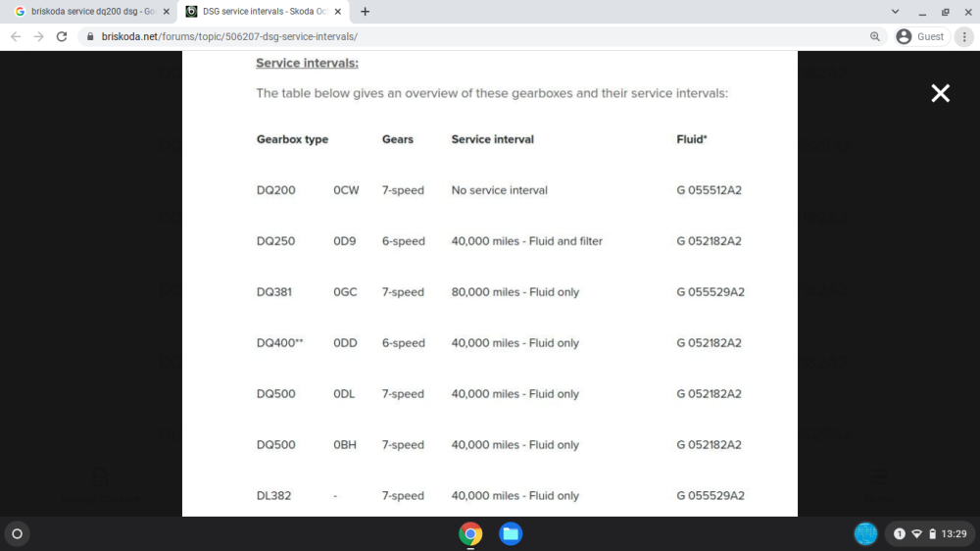Viewport: 980px width, 551px height.
Task: Open a new browser tab
Action: point(365,11)
